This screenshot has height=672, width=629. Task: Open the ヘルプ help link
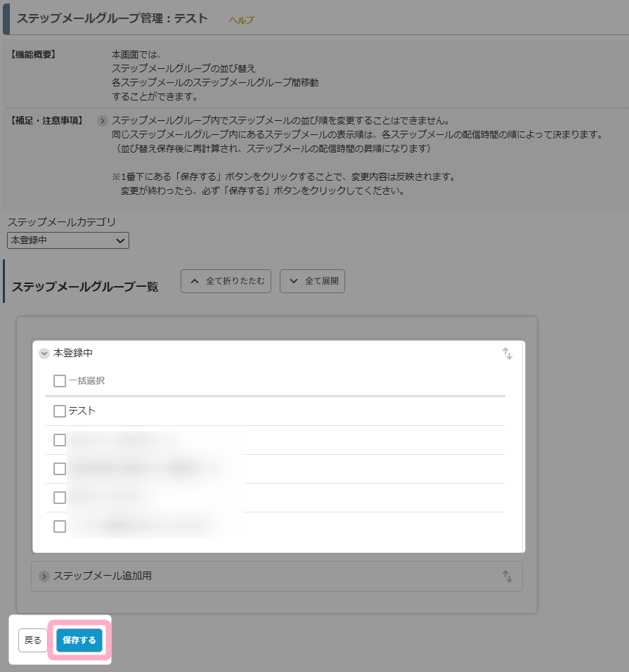pos(241,20)
